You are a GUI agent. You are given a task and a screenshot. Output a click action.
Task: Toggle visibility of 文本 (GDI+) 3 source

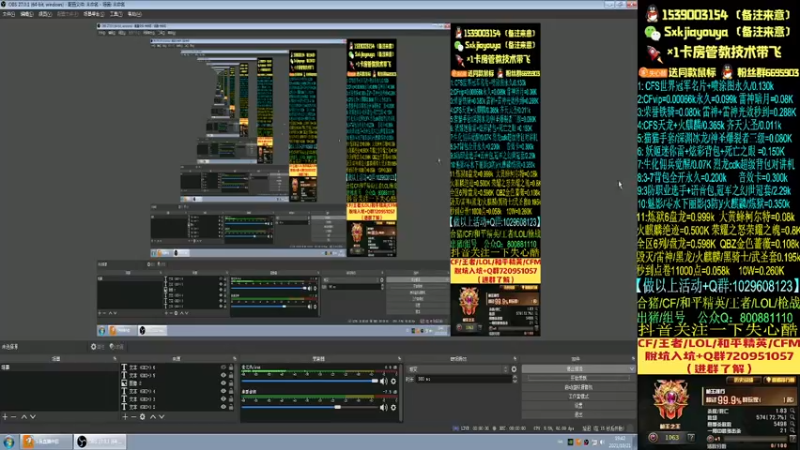[223, 399]
